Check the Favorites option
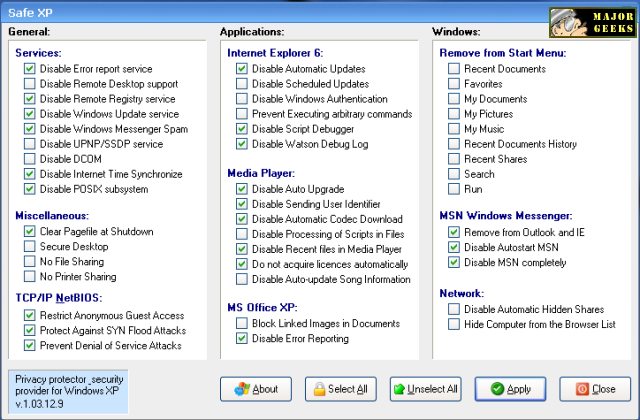640x420 pixels. [x=454, y=84]
